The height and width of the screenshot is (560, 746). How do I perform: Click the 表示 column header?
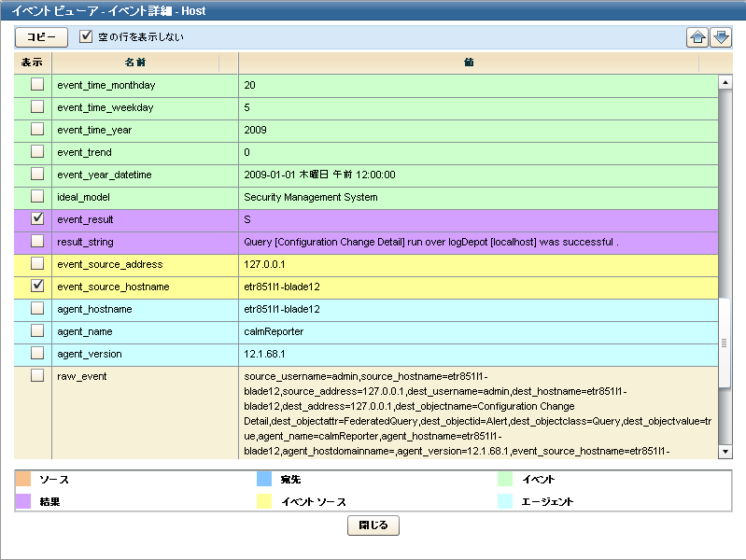tap(32, 62)
